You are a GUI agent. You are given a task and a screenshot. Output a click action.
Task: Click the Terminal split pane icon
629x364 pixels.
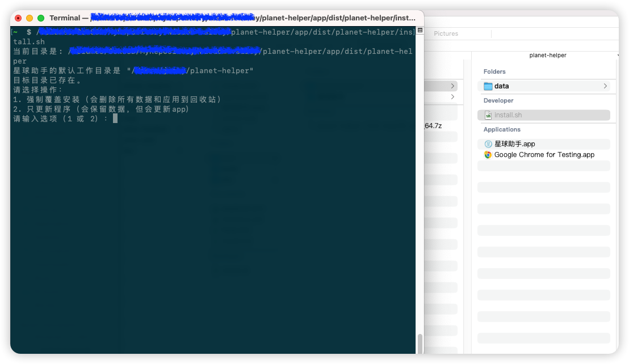420,31
